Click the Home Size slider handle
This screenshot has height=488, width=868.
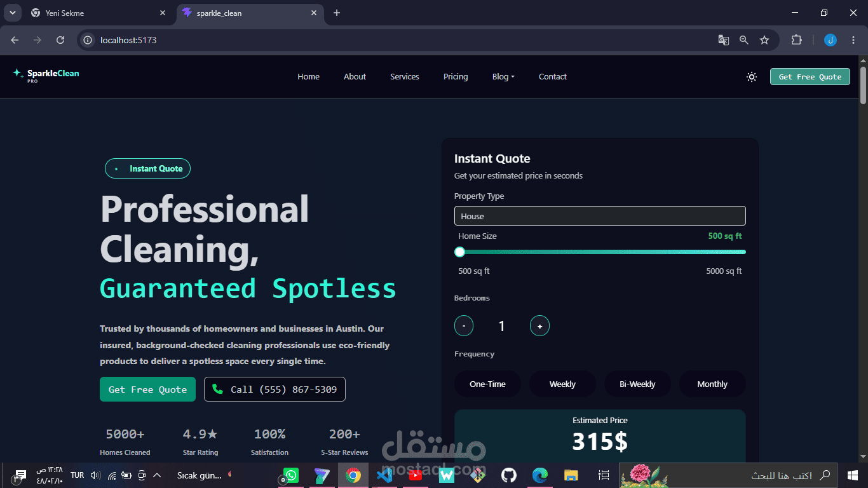(460, 252)
